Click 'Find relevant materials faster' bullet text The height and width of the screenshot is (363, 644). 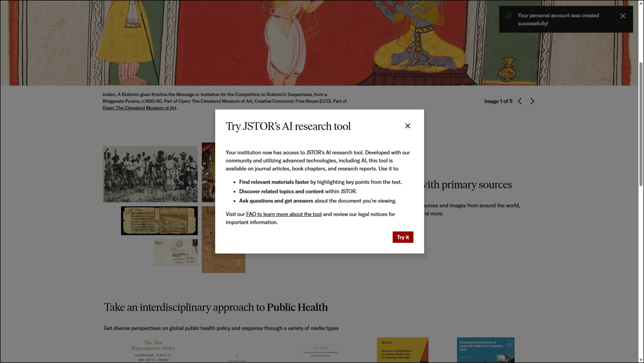274,182
